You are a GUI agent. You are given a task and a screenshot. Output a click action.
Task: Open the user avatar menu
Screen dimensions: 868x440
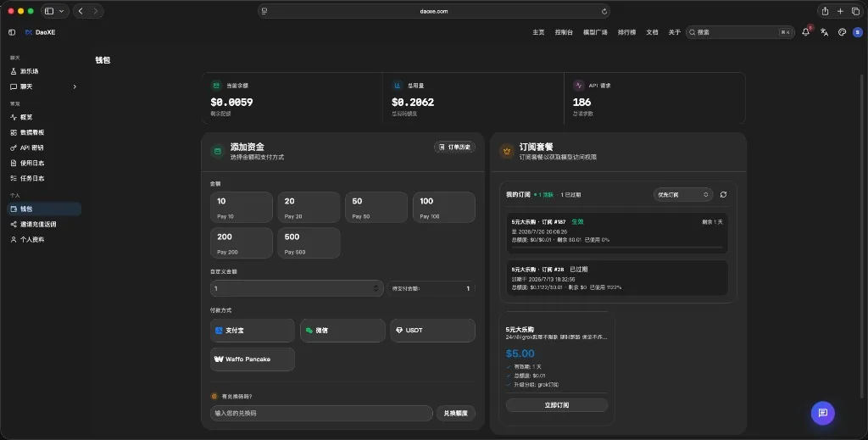(x=858, y=32)
